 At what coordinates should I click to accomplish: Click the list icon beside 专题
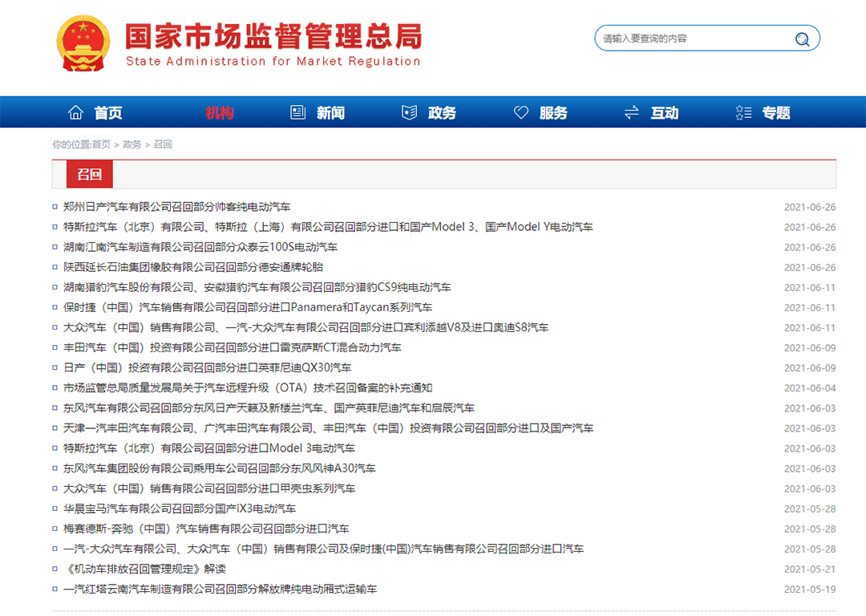pos(743,113)
